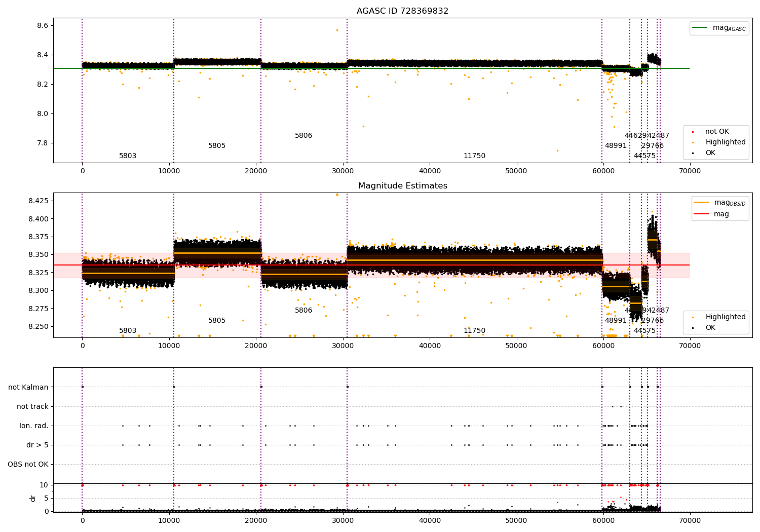This screenshot has width=760, height=532.
Task: Click the 8.0 y-axis tick in top plot
Action: 43,113
